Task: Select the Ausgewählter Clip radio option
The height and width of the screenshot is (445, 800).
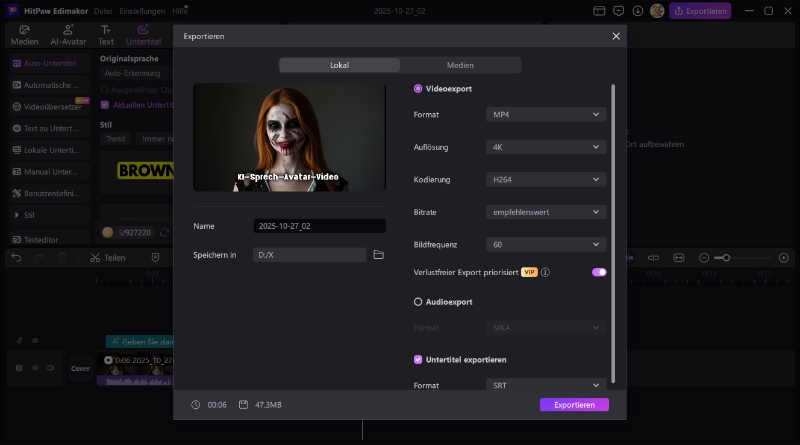Action: pyautogui.click(x=105, y=90)
